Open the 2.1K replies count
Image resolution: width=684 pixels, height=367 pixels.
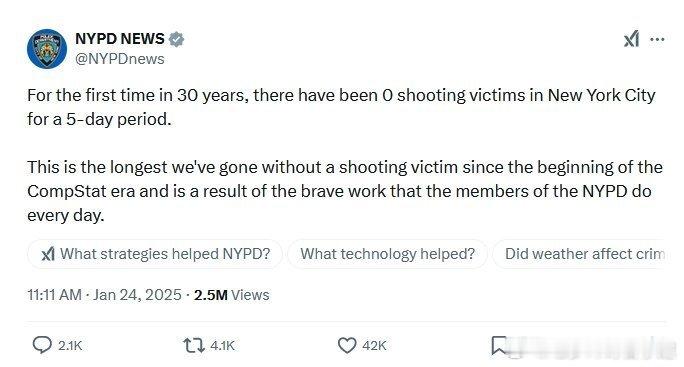click(x=70, y=346)
